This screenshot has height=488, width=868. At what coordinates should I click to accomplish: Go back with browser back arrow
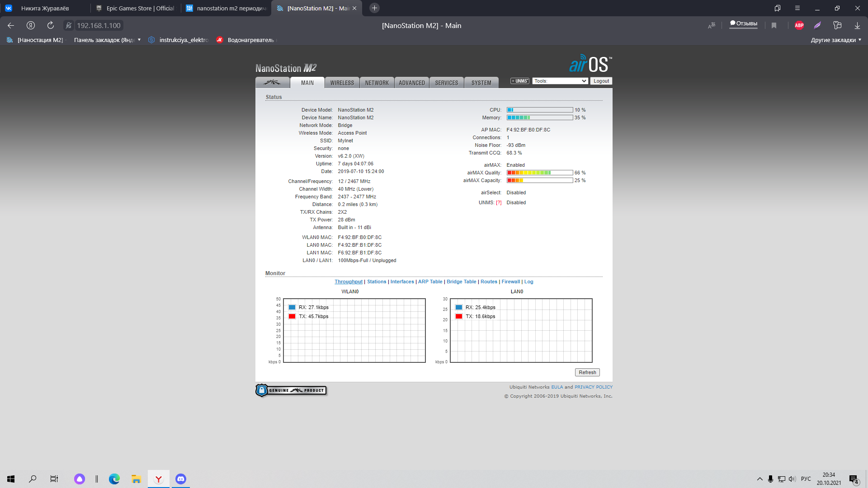pos(11,25)
